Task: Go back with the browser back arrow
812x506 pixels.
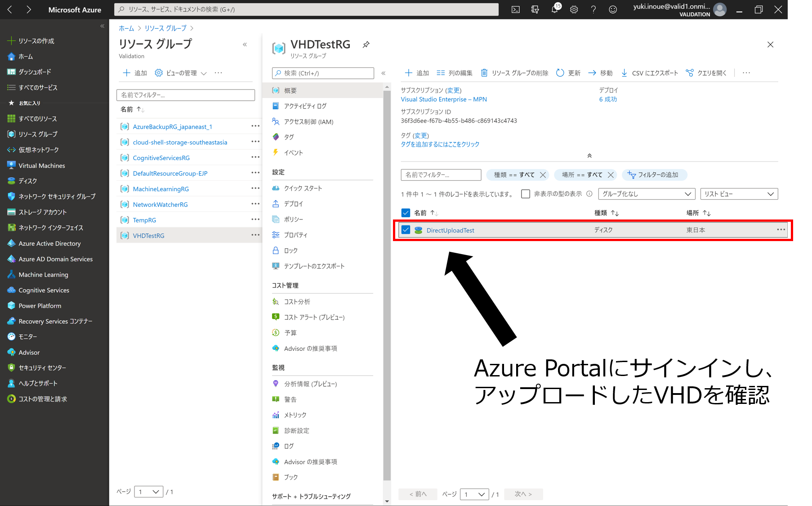Action: pos(10,9)
